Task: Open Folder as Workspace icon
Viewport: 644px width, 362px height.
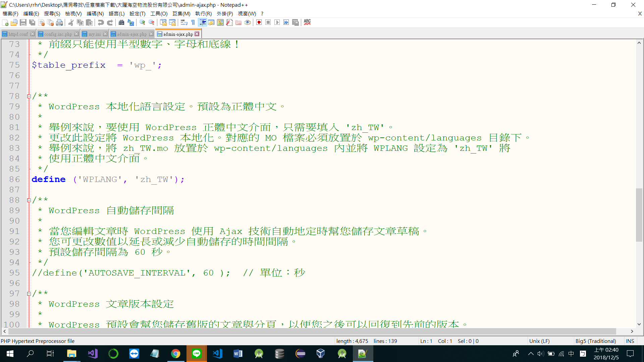Action: (238, 22)
